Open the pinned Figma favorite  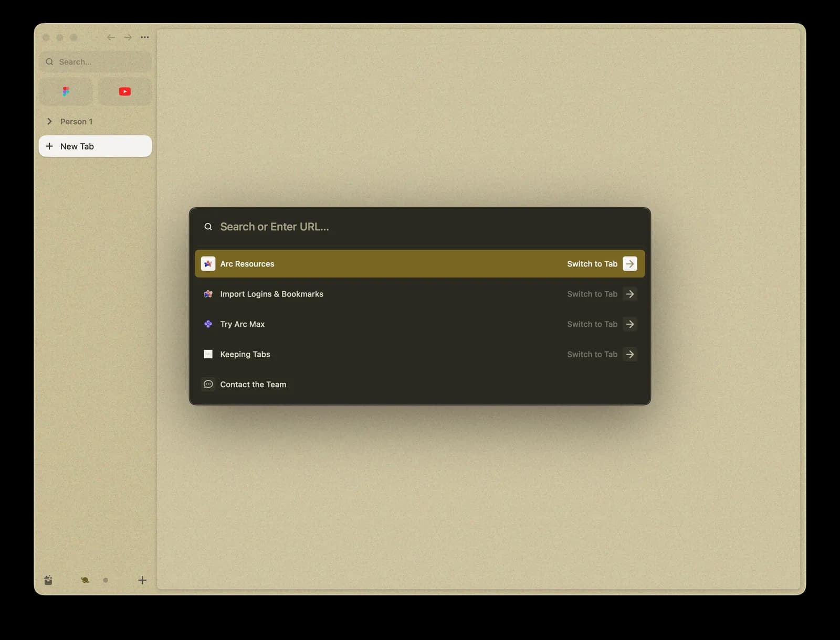(x=66, y=91)
